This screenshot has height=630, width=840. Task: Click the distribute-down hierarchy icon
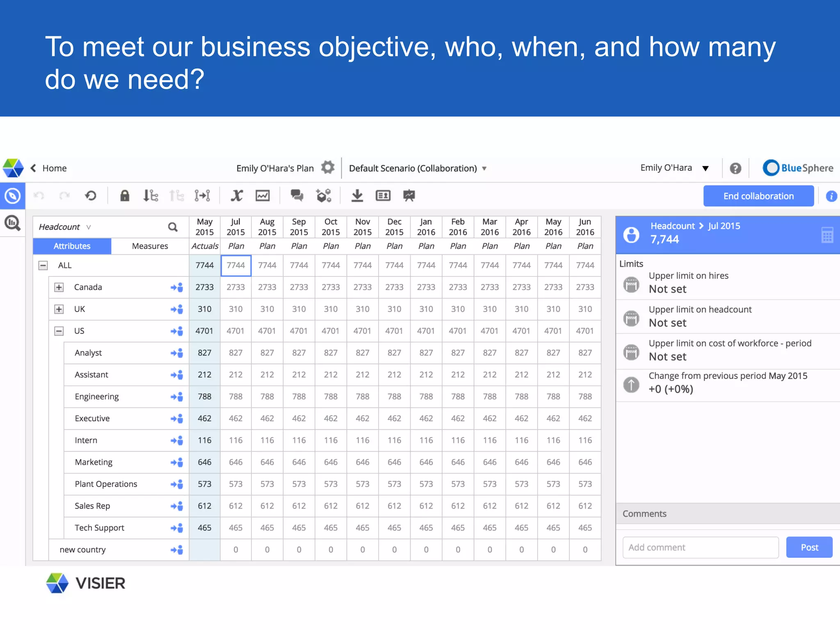point(151,196)
